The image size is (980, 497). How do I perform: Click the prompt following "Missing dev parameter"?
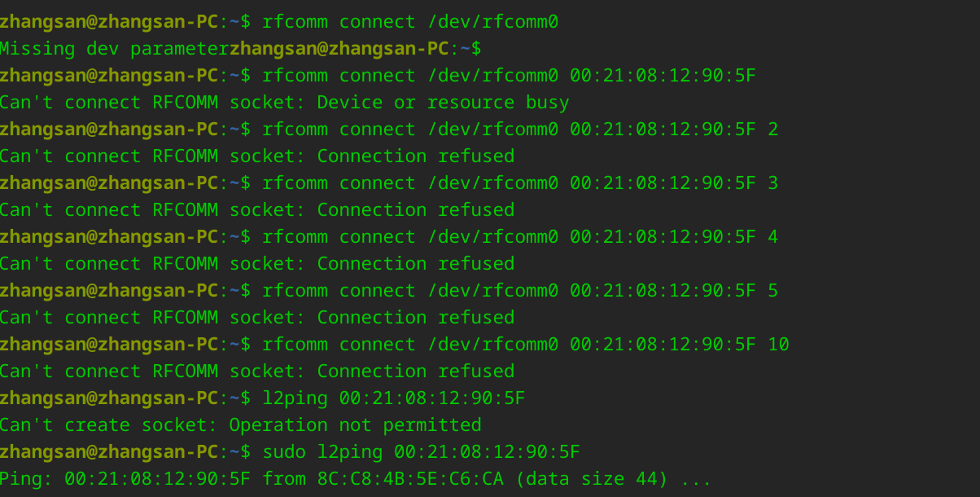point(355,49)
